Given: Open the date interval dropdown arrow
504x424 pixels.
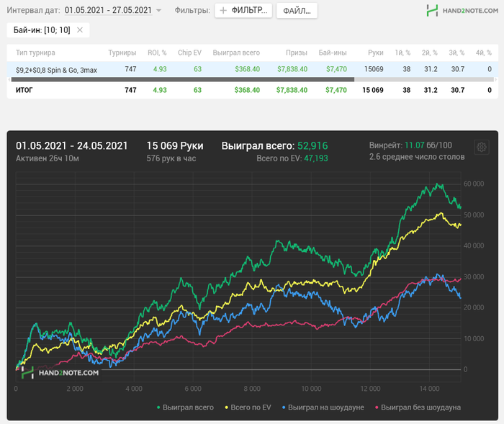Looking at the screenshot, I should [x=158, y=10].
